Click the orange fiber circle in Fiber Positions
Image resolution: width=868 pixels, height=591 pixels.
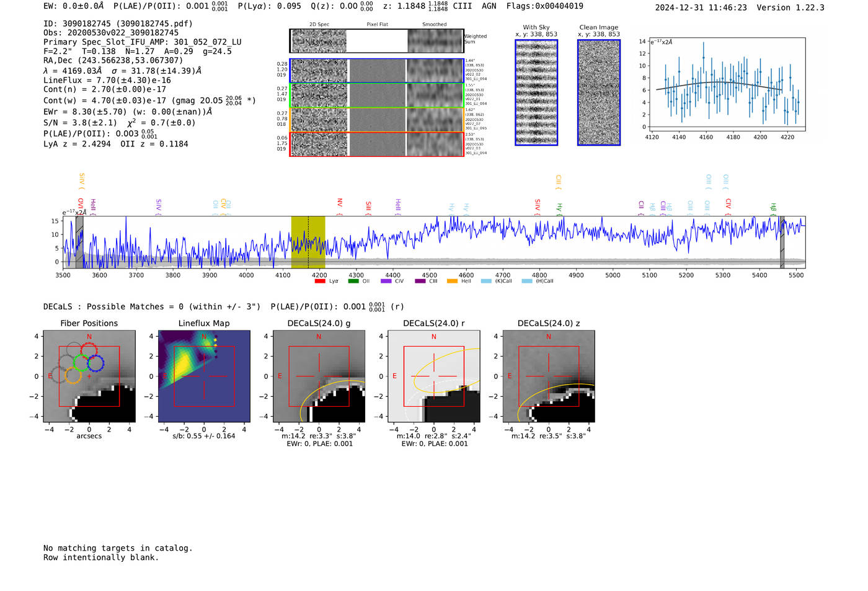point(73,375)
